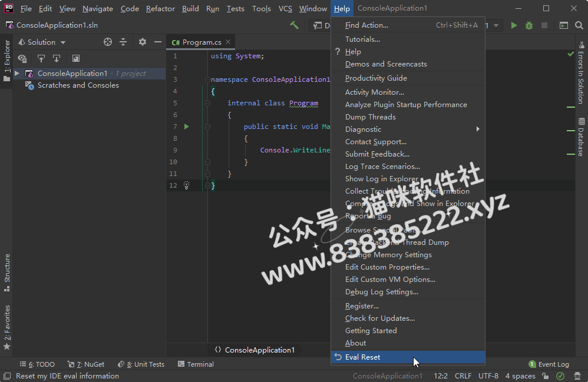
Task: Expand the ConsoleApplication1 tree node
Action: tap(17, 74)
